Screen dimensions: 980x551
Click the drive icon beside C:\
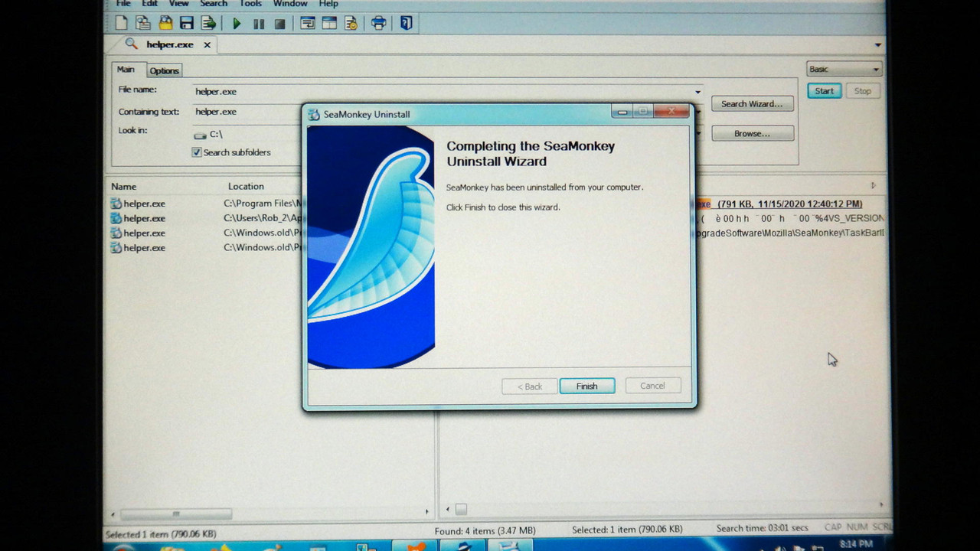pyautogui.click(x=201, y=135)
